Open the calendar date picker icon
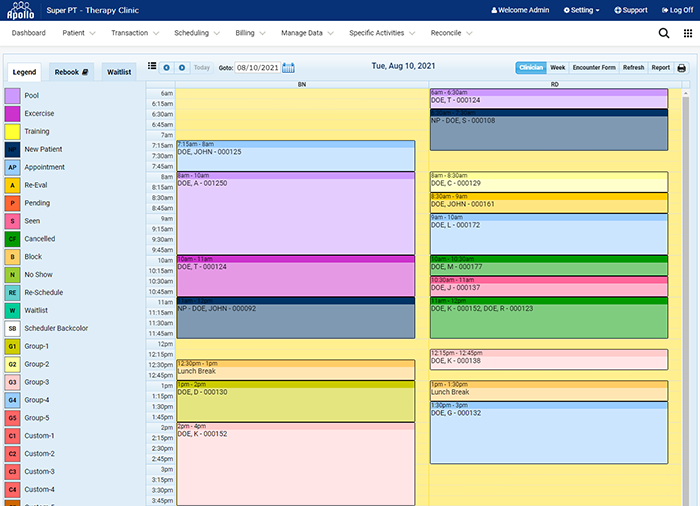The image size is (700, 506). point(289,68)
